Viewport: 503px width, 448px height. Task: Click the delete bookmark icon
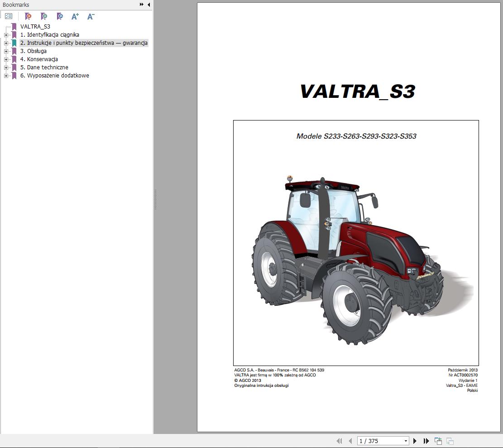click(x=28, y=16)
